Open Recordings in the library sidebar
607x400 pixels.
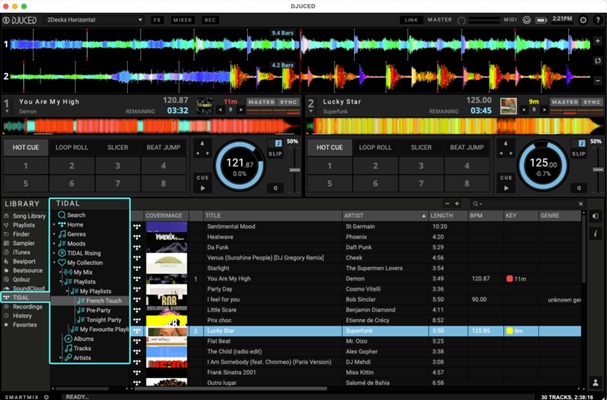(23, 307)
